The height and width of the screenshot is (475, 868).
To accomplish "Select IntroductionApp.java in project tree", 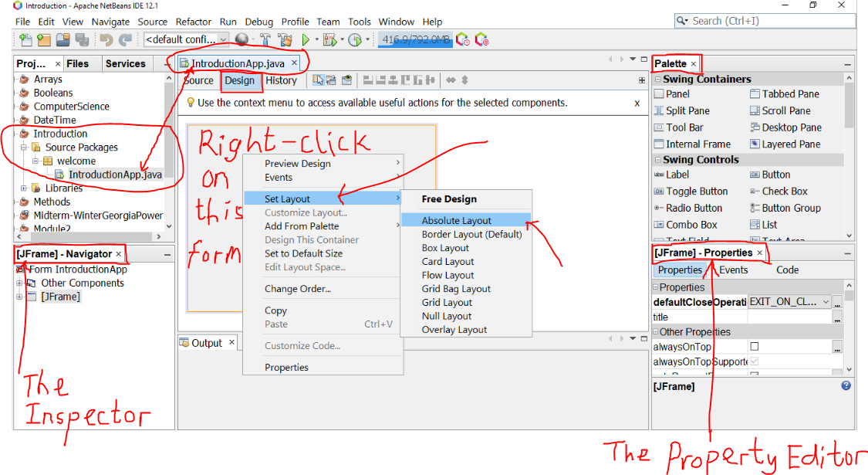I will coord(115,175).
